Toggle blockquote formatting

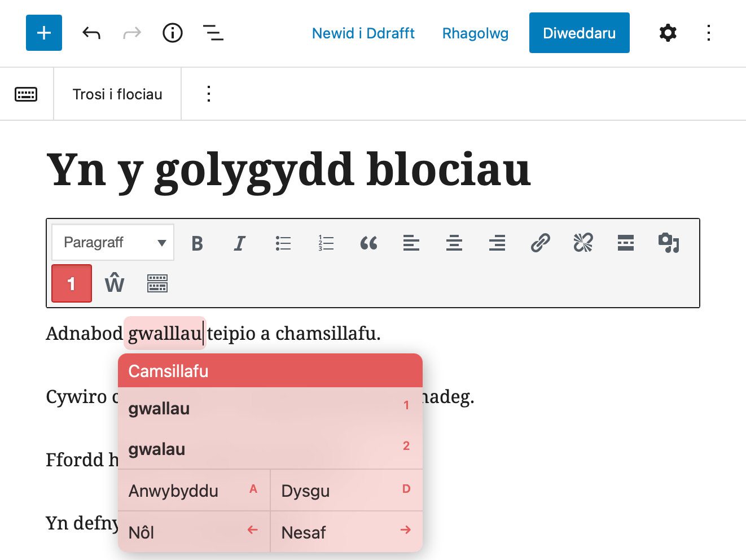[368, 243]
